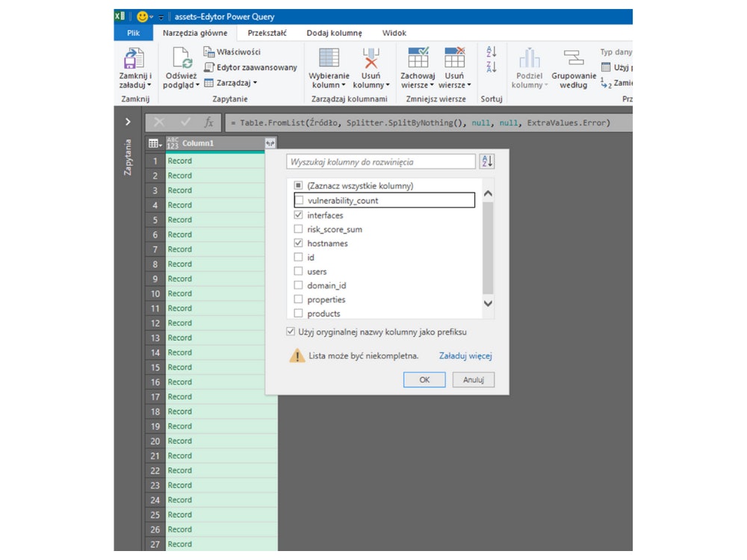Click the Wybieranie kolumn icon
Viewport: 747px width, 560px height.
[x=329, y=58]
